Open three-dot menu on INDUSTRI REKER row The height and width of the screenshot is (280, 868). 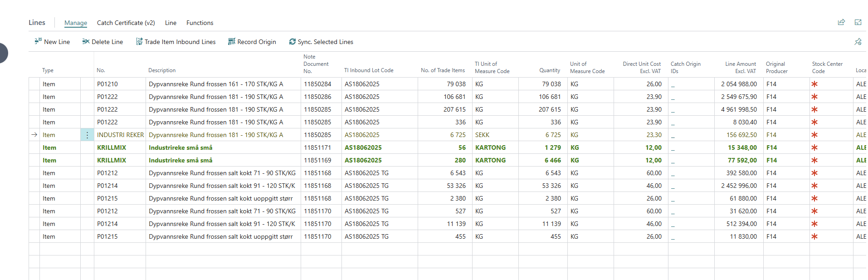[88, 135]
